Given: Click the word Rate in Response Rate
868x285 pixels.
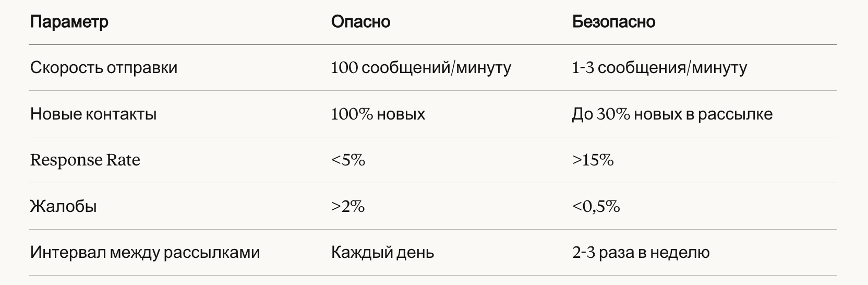Looking at the screenshot, I should tap(124, 160).
